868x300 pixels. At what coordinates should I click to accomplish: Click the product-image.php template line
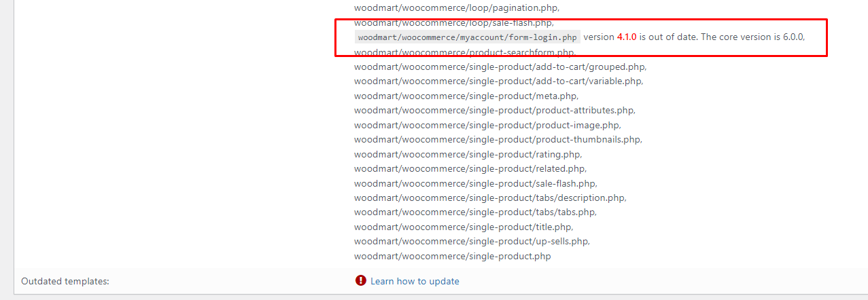point(487,125)
